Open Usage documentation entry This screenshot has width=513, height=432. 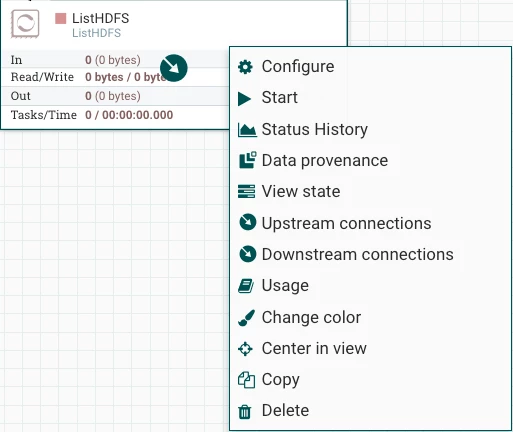point(371,286)
